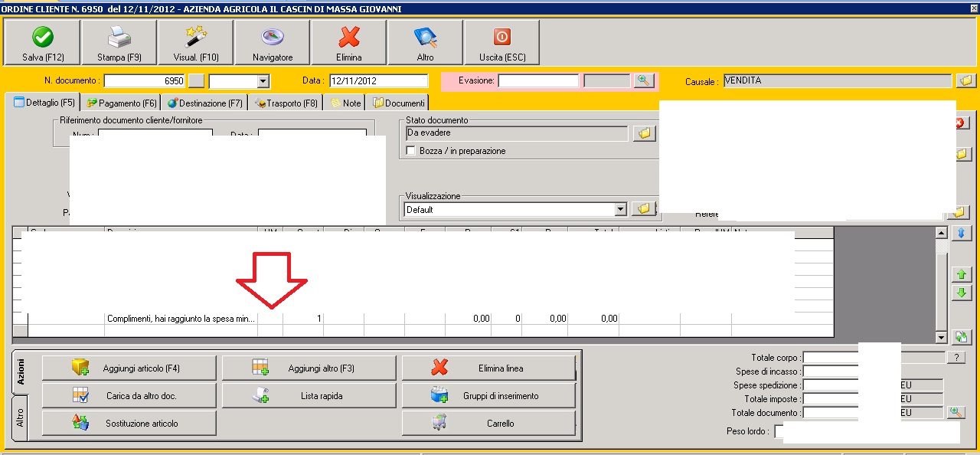Select the vertical Azioni tab

point(20,372)
